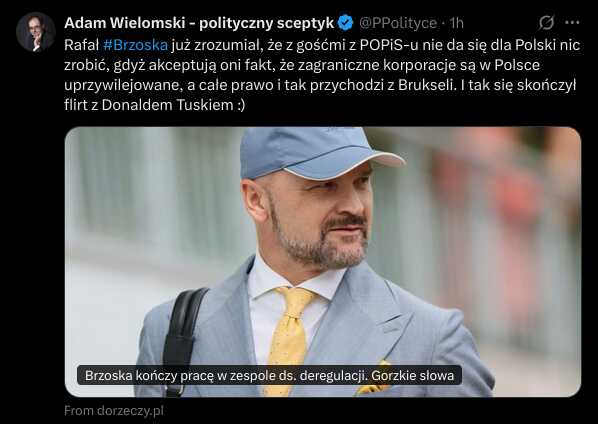Click the word 'POPiS-u' in the post

click(x=389, y=45)
